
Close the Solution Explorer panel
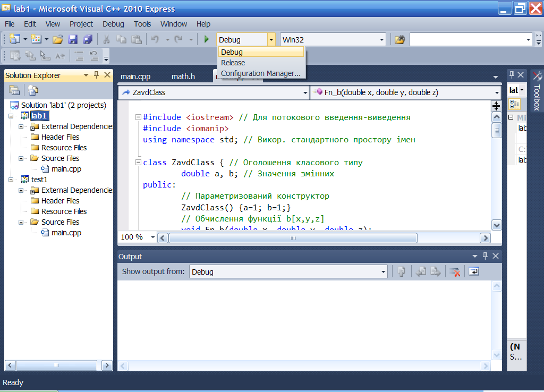click(107, 75)
